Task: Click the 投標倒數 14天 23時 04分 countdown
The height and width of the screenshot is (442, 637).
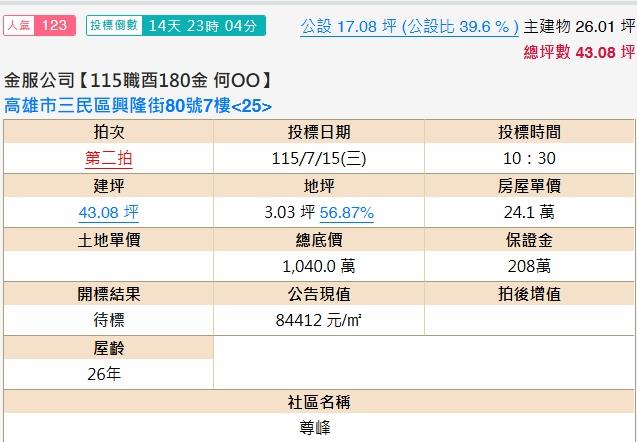Action: click(176, 26)
